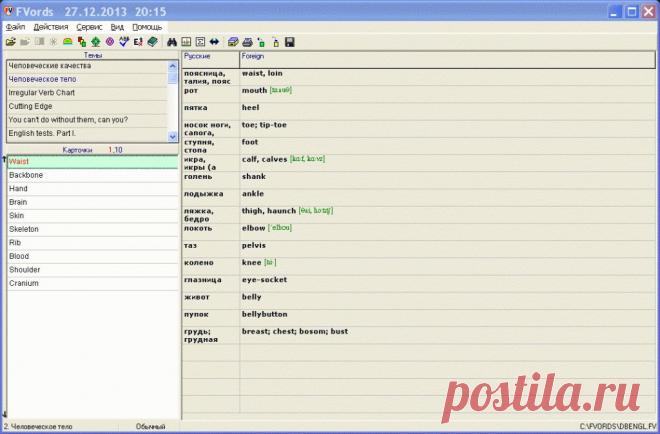Select the Cranium card
This screenshot has height=434, width=660.
(x=24, y=283)
